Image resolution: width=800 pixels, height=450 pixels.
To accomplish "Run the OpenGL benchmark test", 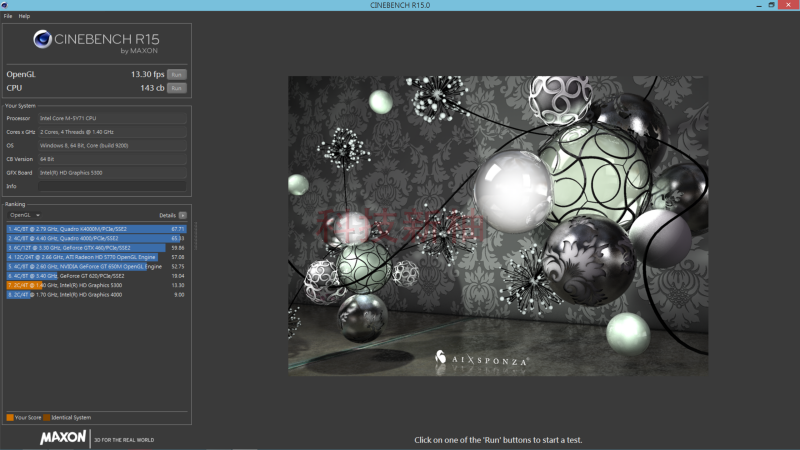I will pyautogui.click(x=177, y=74).
